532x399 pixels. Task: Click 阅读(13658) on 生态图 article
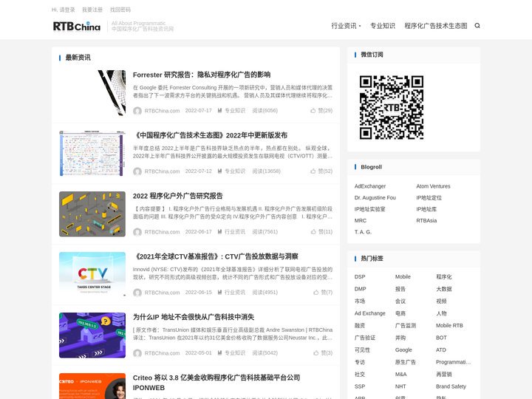(266, 171)
